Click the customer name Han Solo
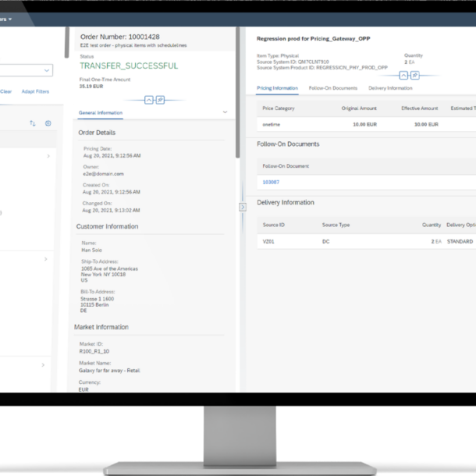 (x=91, y=250)
